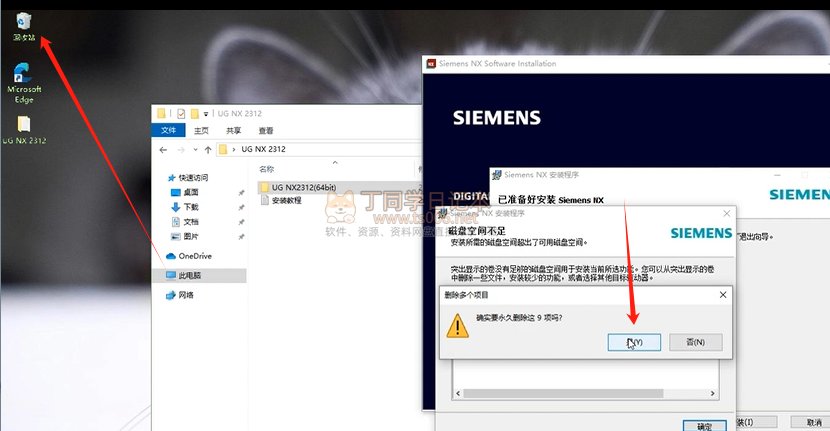The image size is (830, 431).
Task: Open 网络 in the navigation pane
Action: point(180,295)
